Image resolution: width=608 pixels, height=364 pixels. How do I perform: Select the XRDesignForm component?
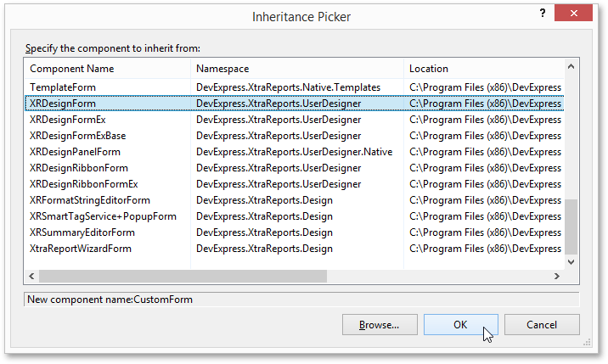click(x=295, y=104)
